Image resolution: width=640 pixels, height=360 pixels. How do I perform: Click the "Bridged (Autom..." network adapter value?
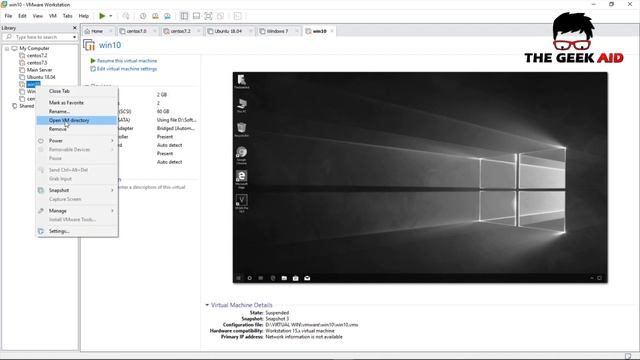coord(176,128)
